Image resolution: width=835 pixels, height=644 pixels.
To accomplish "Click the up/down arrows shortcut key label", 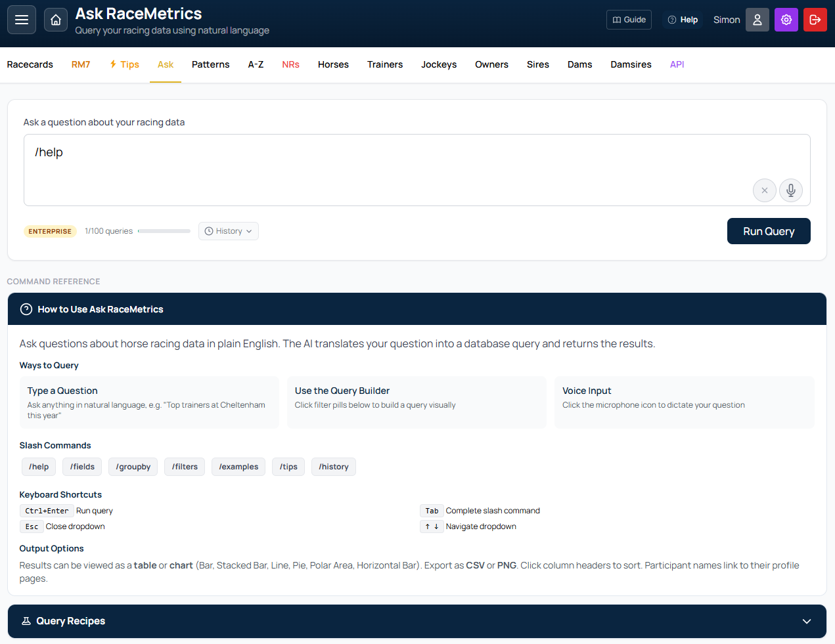I will pos(432,526).
